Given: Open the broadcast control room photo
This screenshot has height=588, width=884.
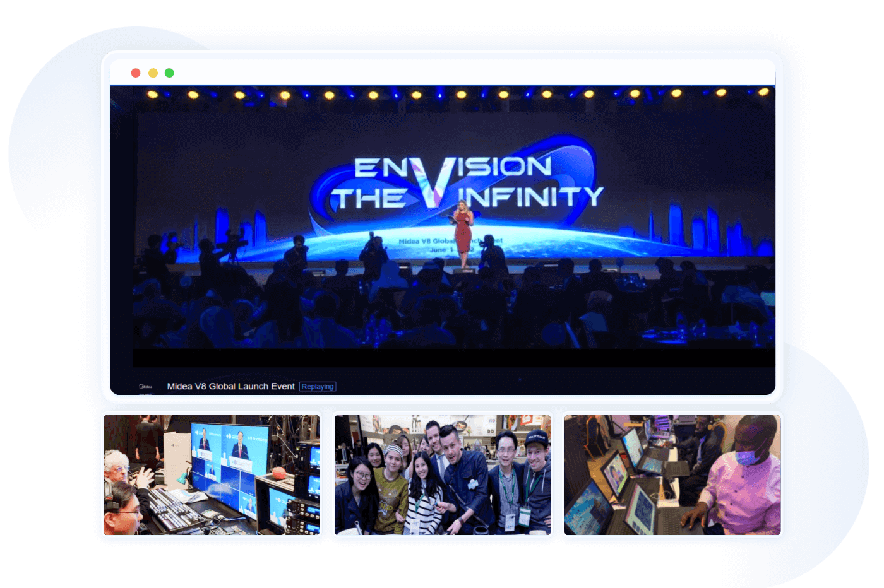Looking at the screenshot, I should pos(212,475).
